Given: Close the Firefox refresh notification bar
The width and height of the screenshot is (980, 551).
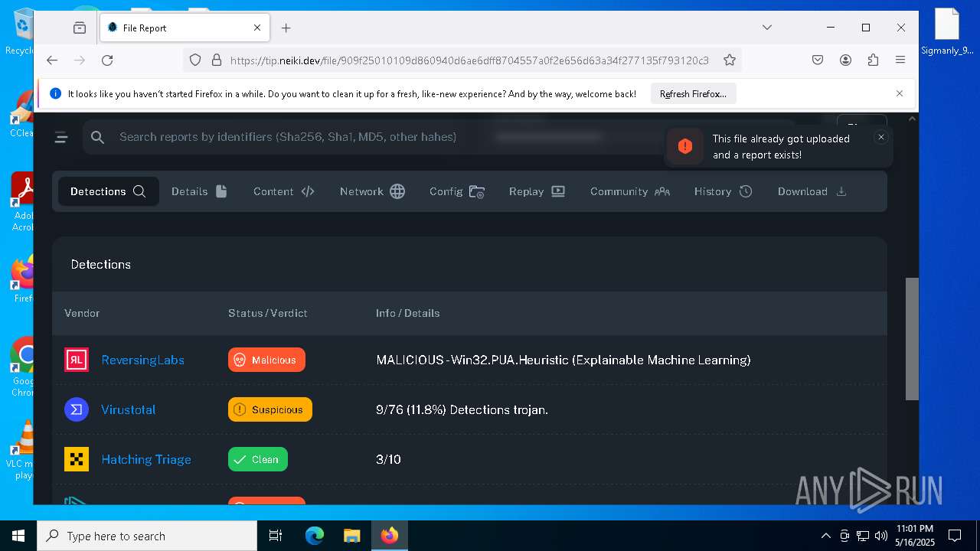Looking at the screenshot, I should click(x=900, y=93).
